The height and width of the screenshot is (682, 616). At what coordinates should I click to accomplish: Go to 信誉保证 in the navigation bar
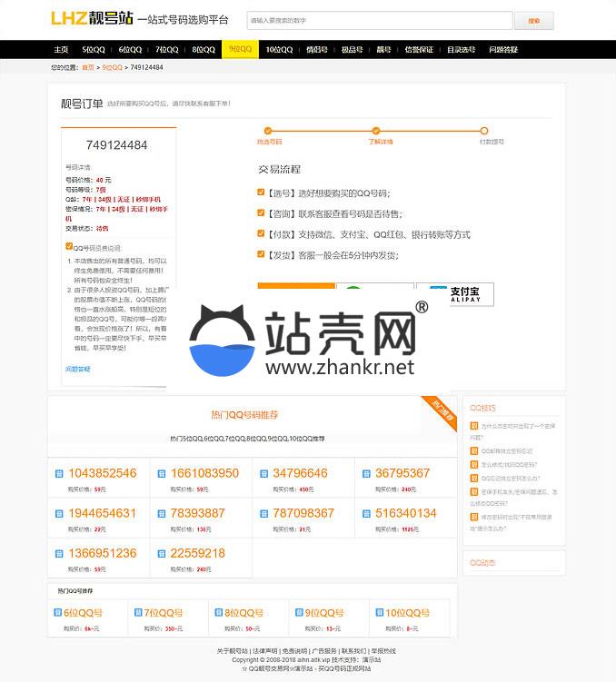click(x=419, y=50)
